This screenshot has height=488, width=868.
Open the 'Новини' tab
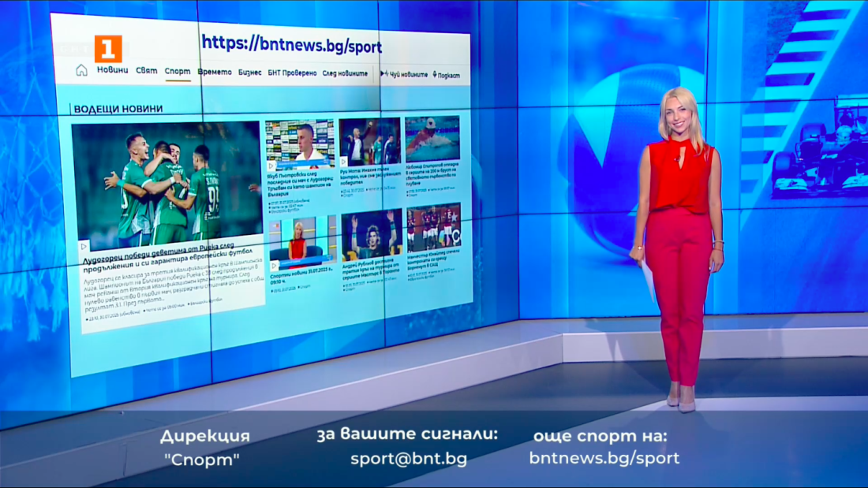coord(112,70)
